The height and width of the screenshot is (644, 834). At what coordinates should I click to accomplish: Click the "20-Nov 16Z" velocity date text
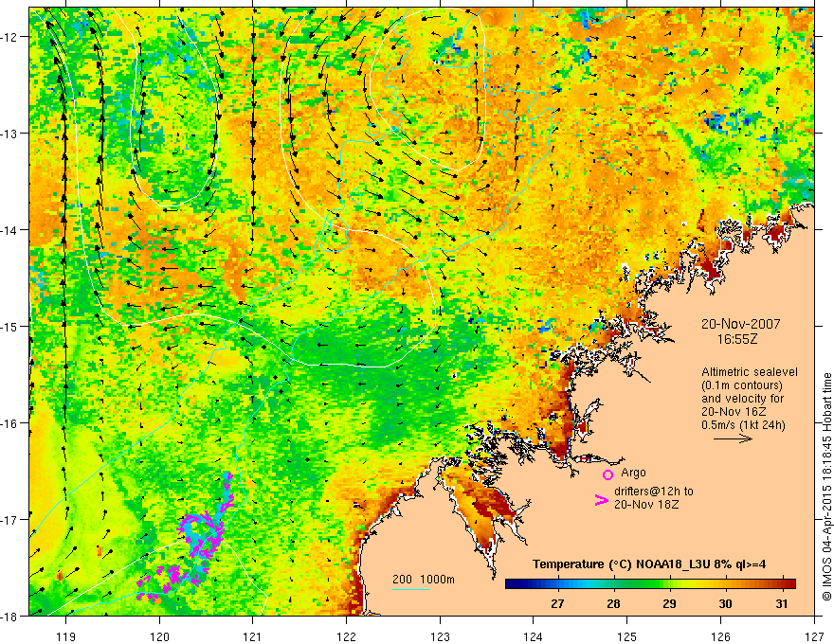734,412
